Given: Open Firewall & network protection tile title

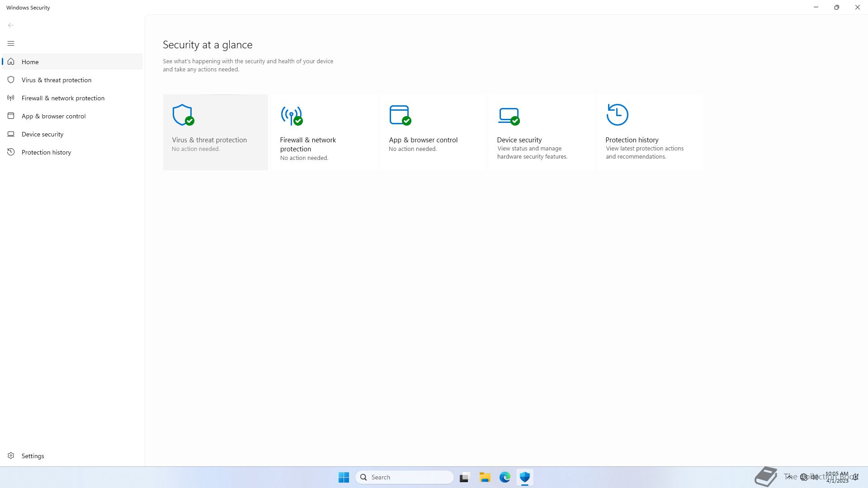Looking at the screenshot, I should (308, 145).
